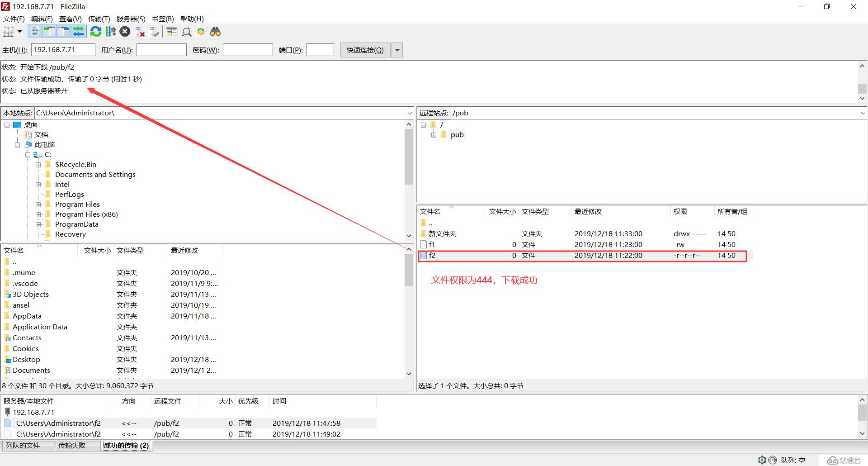Toggle processing of the transfer queue
Image resolution: width=868 pixels, height=466 pixels.
pos(110,32)
